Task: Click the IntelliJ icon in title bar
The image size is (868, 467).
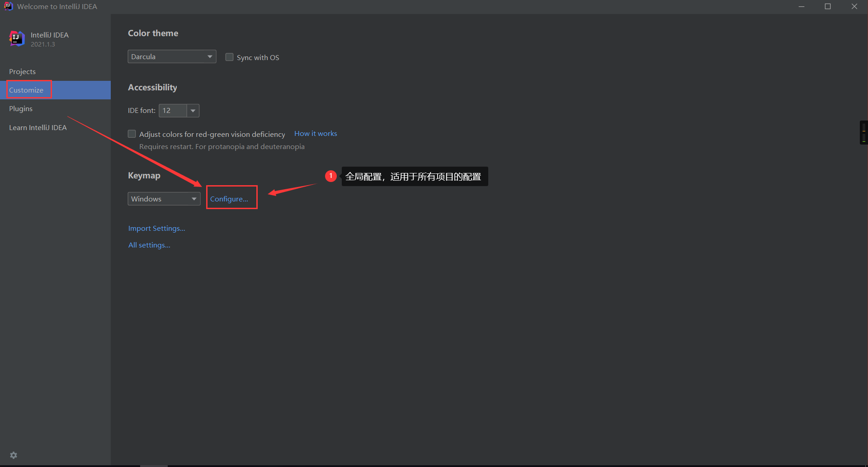Action: 8,6
